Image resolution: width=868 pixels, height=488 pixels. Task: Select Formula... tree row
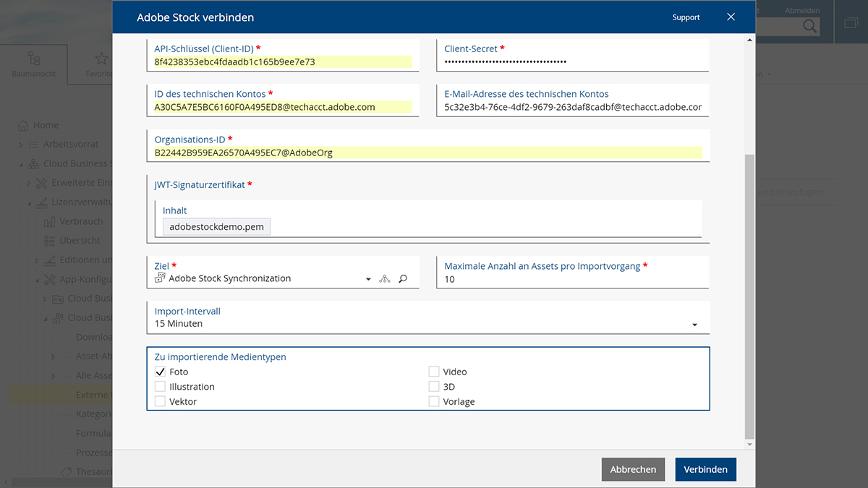pos(94,434)
